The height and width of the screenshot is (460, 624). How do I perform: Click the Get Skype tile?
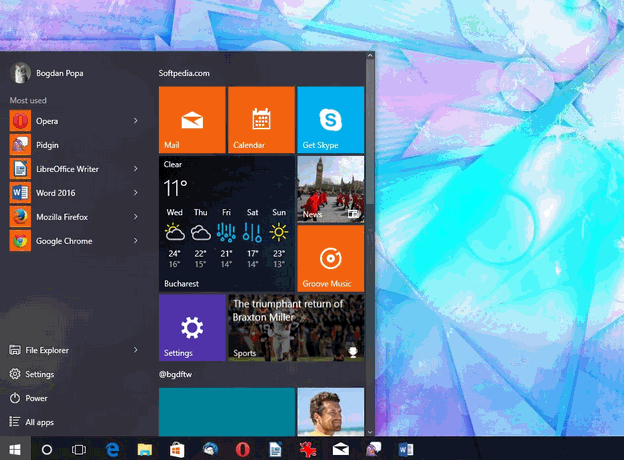pyautogui.click(x=331, y=120)
